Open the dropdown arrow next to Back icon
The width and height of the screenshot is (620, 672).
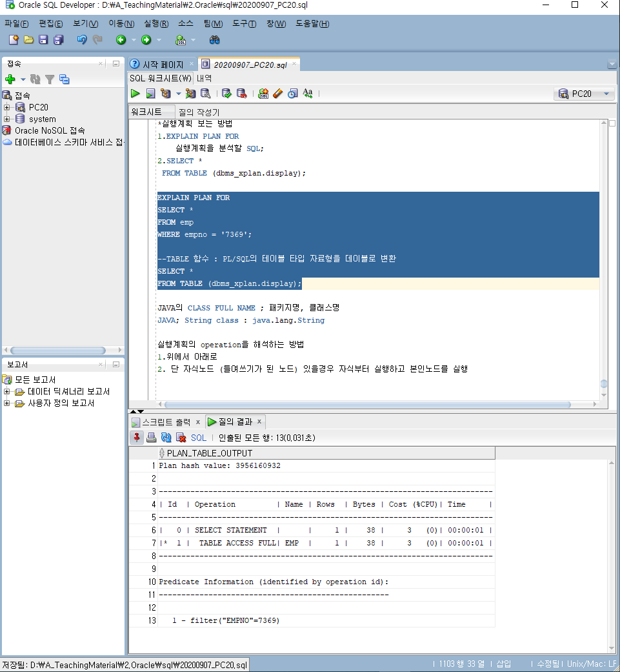pyautogui.click(x=134, y=40)
